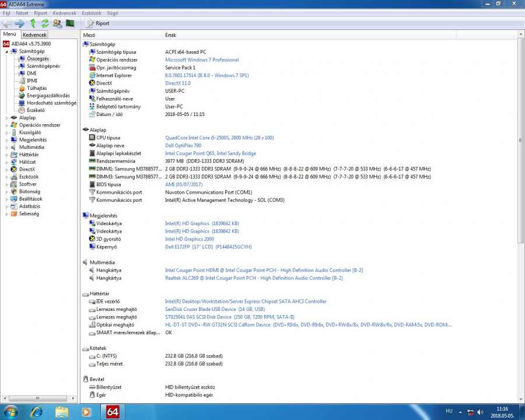Screen dimensions: 525x420
Task: Click the Eszközök tree icon
Action: 14,177
